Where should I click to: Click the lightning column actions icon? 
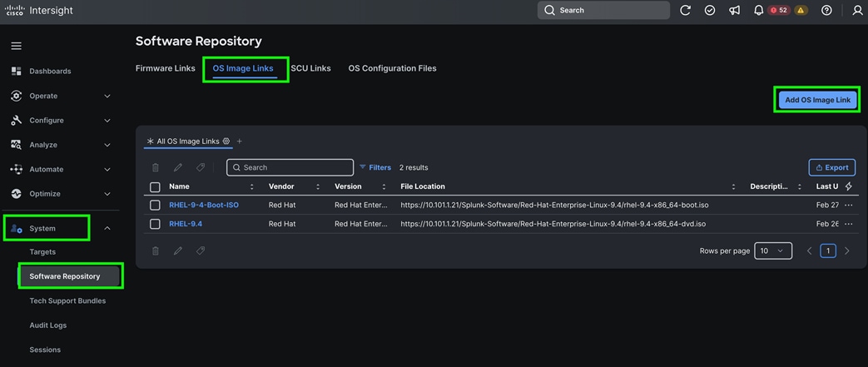(849, 186)
